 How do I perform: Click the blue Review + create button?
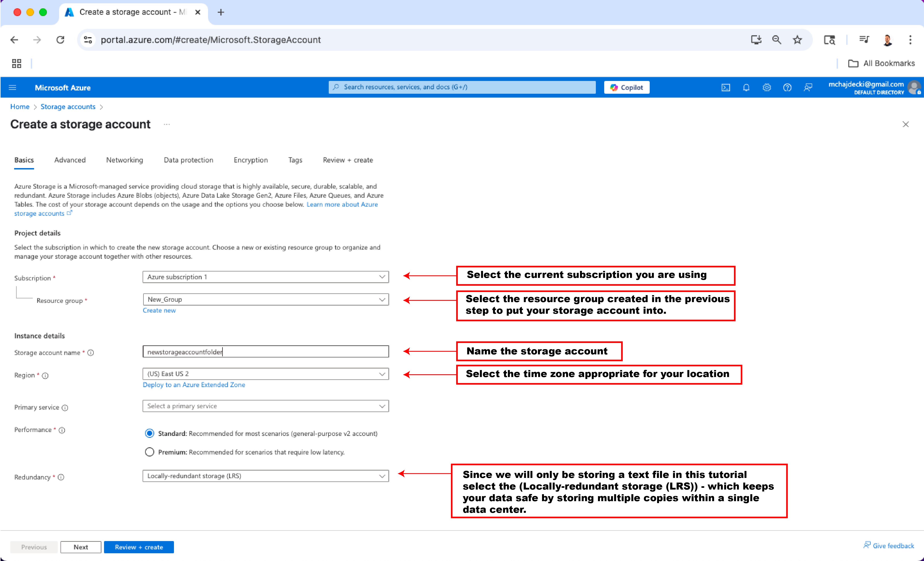coord(139,547)
